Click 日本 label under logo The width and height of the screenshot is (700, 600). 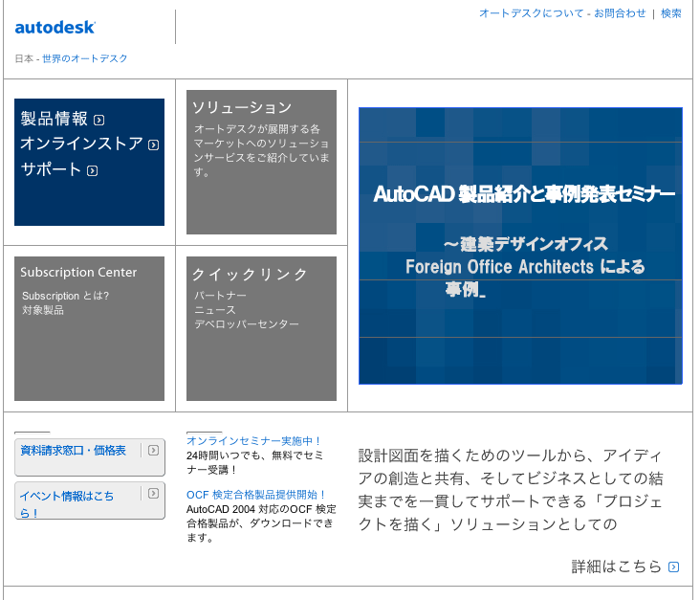pos(24,58)
